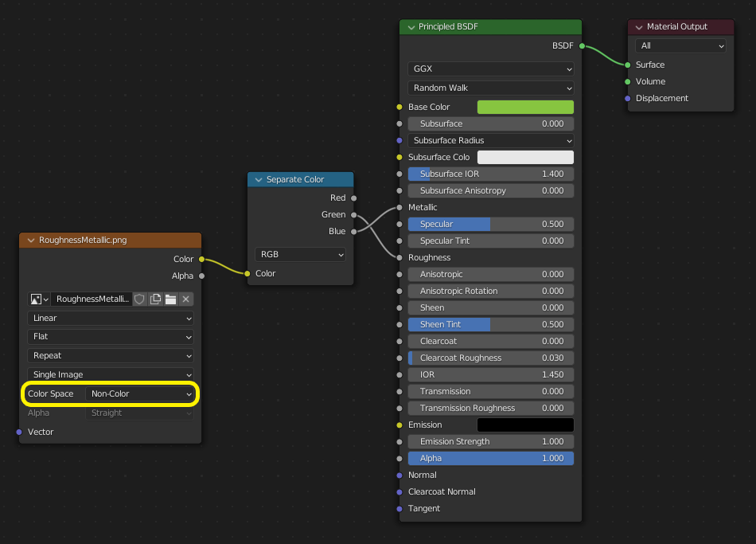The height and width of the screenshot is (544, 756).
Task: Toggle Fake User shield on RoughnessMetallic image
Action: pos(140,299)
